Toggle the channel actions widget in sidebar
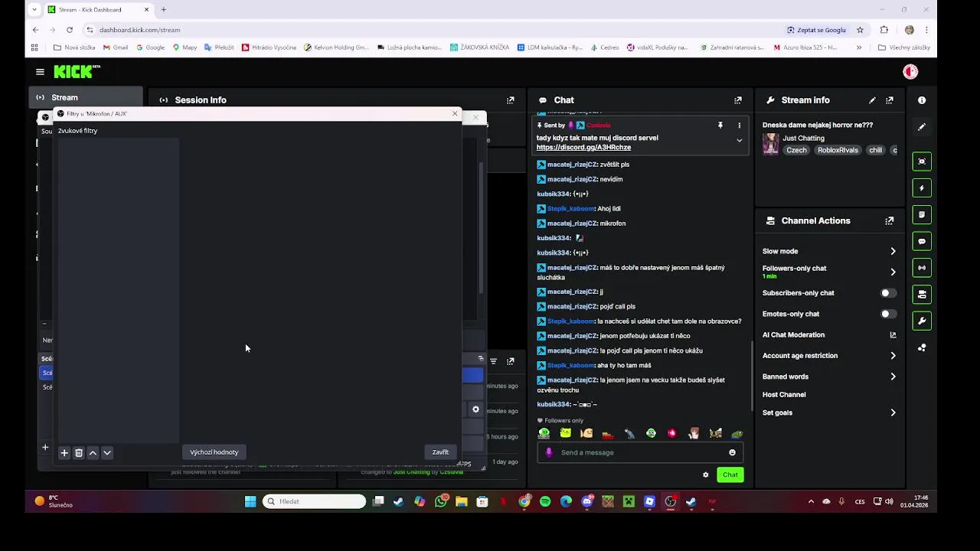 point(922,294)
